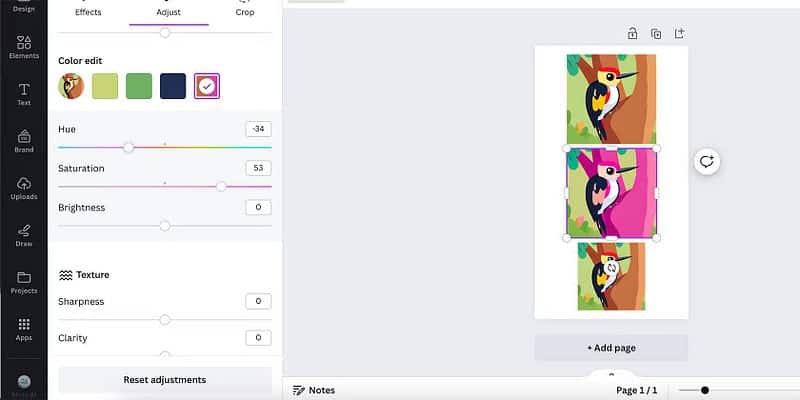This screenshot has height=400, width=800.
Task: Click the + Add page button
Action: [x=611, y=347]
